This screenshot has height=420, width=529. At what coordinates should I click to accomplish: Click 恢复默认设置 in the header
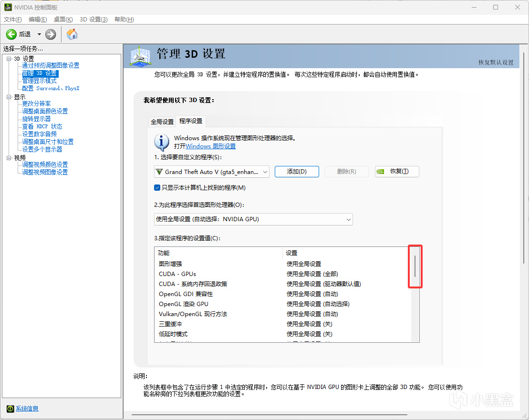coord(496,62)
